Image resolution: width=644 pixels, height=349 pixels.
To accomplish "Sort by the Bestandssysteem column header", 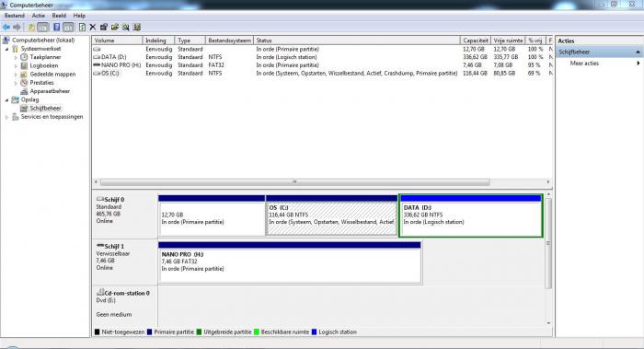I will (x=229, y=41).
